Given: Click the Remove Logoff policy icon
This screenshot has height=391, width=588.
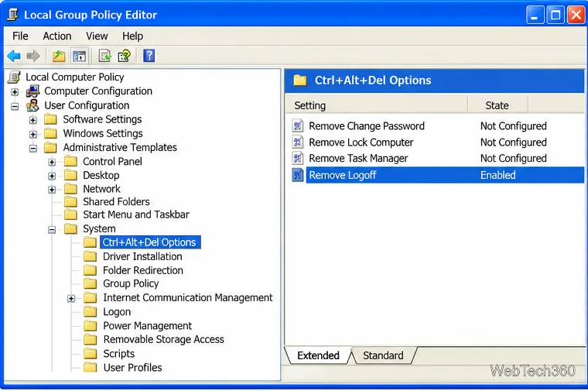Looking at the screenshot, I should click(297, 175).
